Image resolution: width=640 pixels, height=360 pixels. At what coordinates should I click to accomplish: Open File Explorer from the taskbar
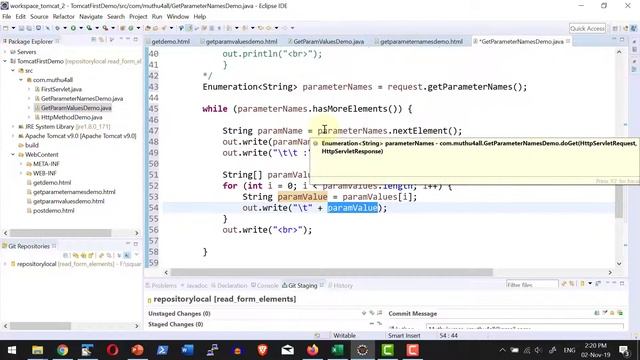pos(38,350)
